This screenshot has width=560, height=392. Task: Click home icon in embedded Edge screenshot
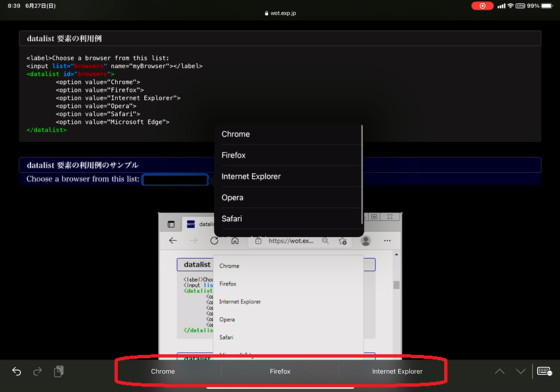pos(234,240)
